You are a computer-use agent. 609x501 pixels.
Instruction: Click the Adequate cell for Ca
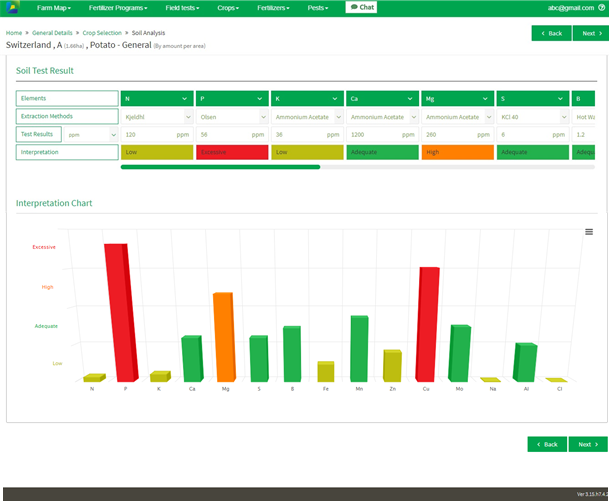click(x=383, y=152)
